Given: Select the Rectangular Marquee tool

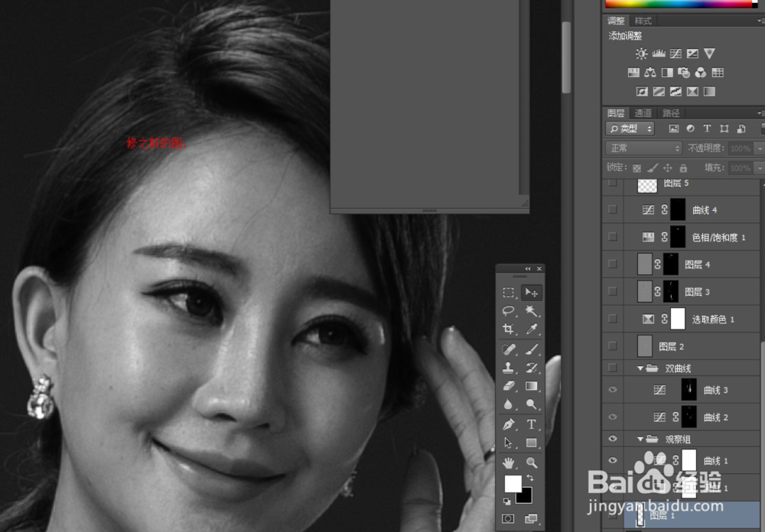Looking at the screenshot, I should pyautogui.click(x=509, y=293).
